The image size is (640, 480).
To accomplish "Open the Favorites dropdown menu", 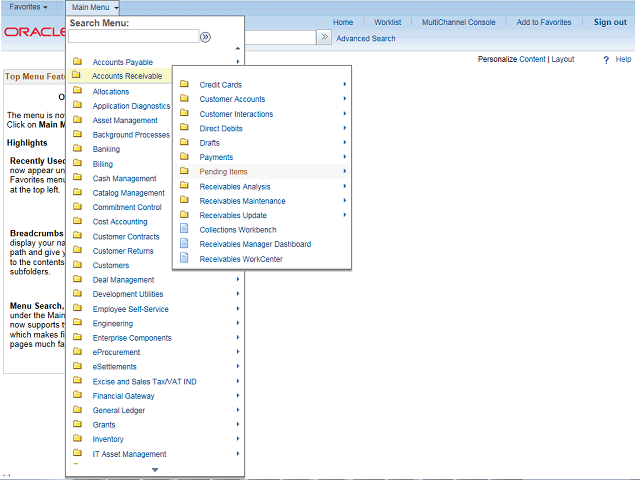I will pyautogui.click(x=28, y=7).
